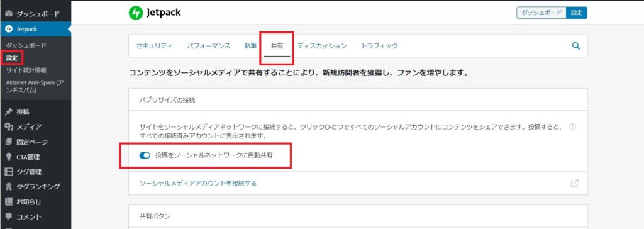Open the settings search magnifier icon
Screen dimensions: 644x229
pyautogui.click(x=576, y=46)
